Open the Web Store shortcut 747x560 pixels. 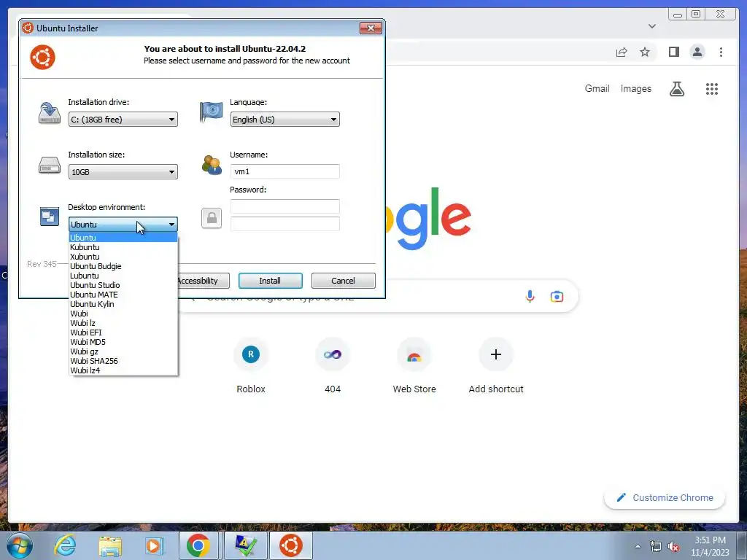(414, 366)
